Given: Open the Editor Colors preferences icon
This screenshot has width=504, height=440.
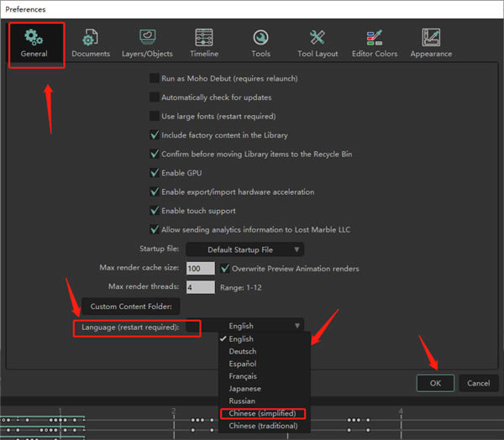Looking at the screenshot, I should coord(375,39).
